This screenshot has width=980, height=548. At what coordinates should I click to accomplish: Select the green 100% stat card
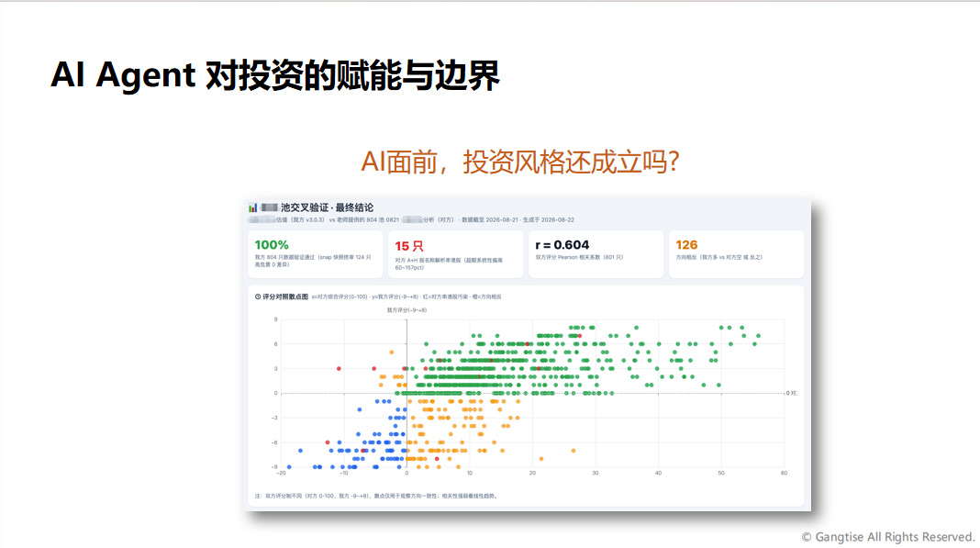(x=316, y=254)
